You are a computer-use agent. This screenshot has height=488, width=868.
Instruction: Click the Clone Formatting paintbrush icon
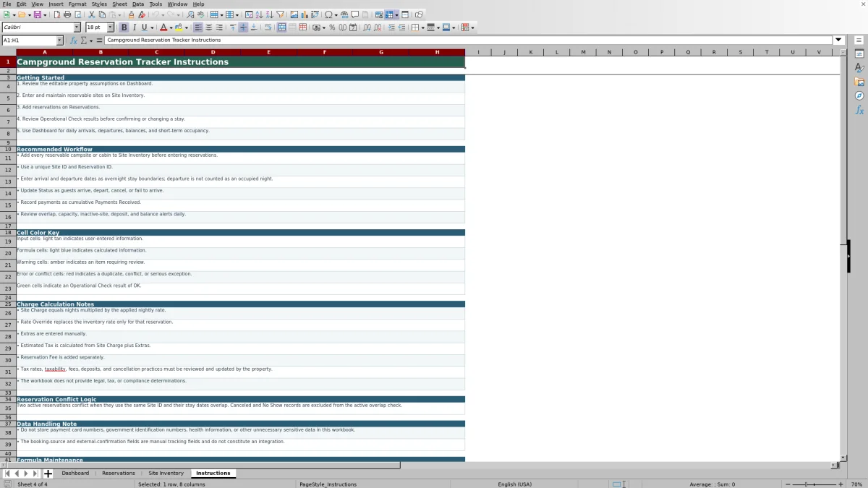point(131,14)
